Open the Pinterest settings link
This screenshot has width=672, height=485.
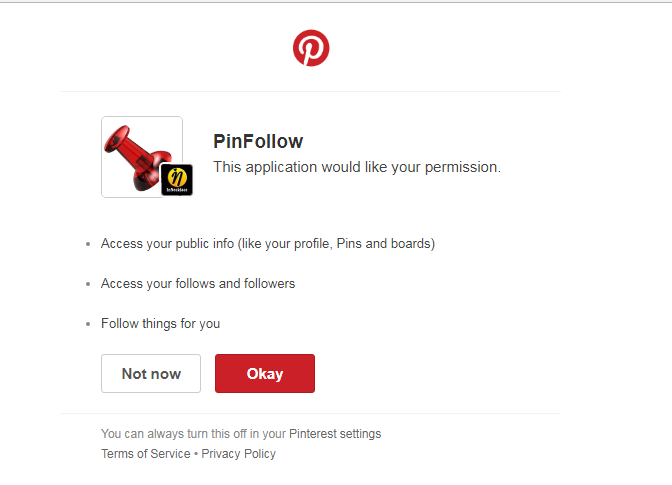pyautogui.click(x=335, y=434)
